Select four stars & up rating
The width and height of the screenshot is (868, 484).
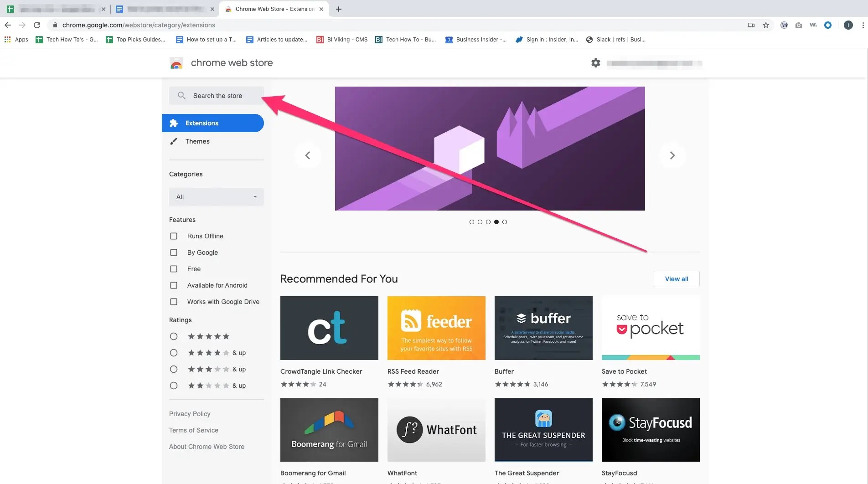[174, 353]
